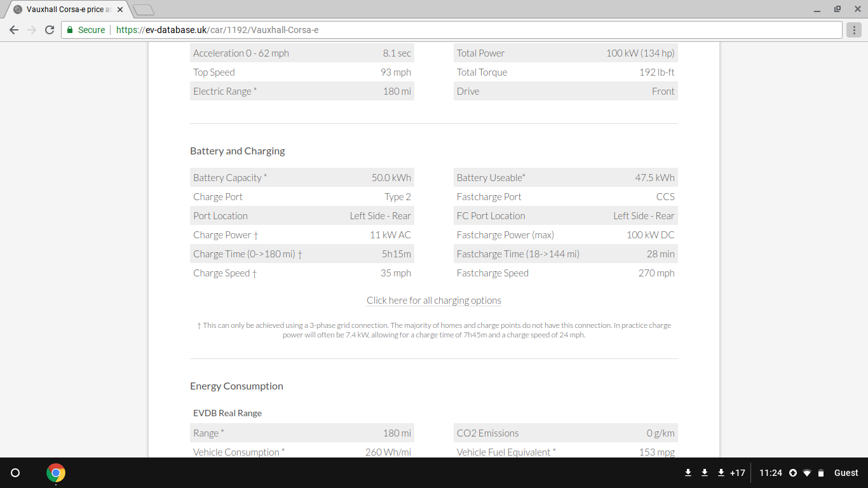Screen dimensions: 868x488
Task: Click the Acceleration 0 - 62 mph label
Action: (x=241, y=53)
